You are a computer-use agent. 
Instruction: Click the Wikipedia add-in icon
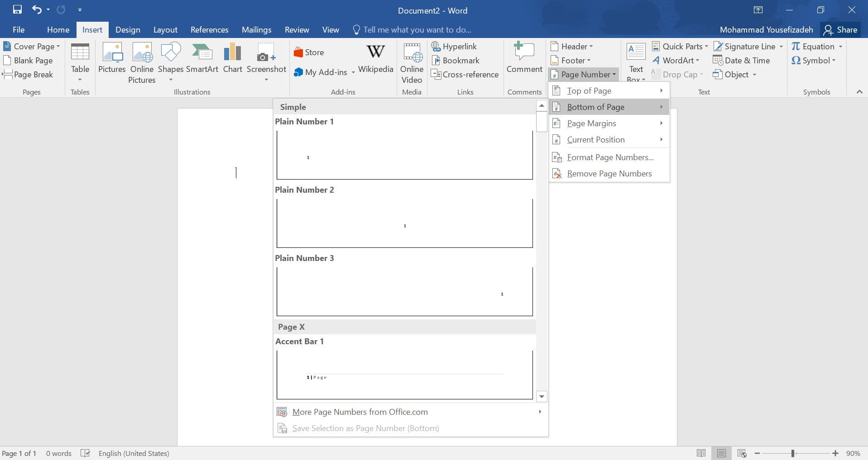[375, 58]
